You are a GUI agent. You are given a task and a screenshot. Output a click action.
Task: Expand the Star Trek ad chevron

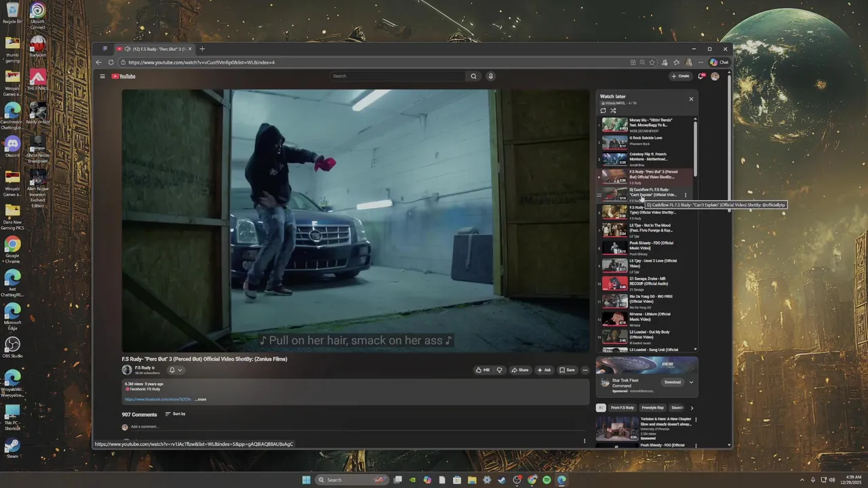(x=691, y=382)
